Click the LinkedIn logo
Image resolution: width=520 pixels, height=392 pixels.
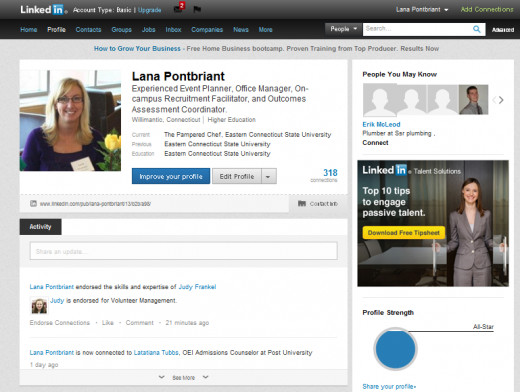pos(43,10)
